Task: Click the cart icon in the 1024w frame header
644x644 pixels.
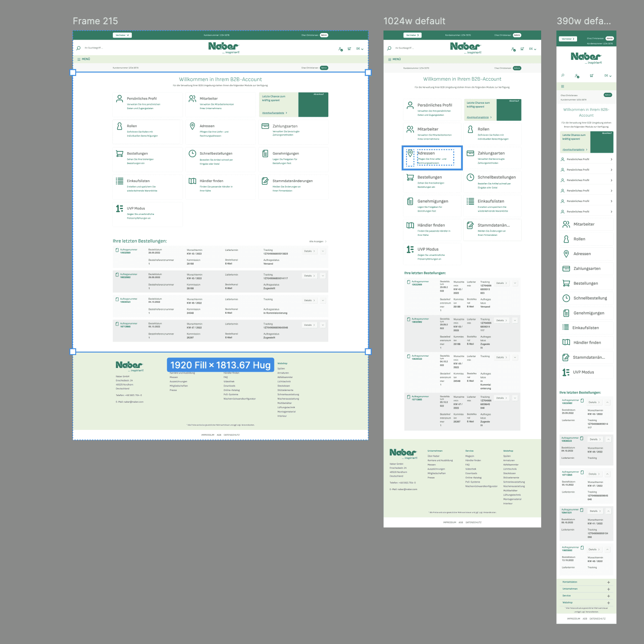Action: coord(522,49)
